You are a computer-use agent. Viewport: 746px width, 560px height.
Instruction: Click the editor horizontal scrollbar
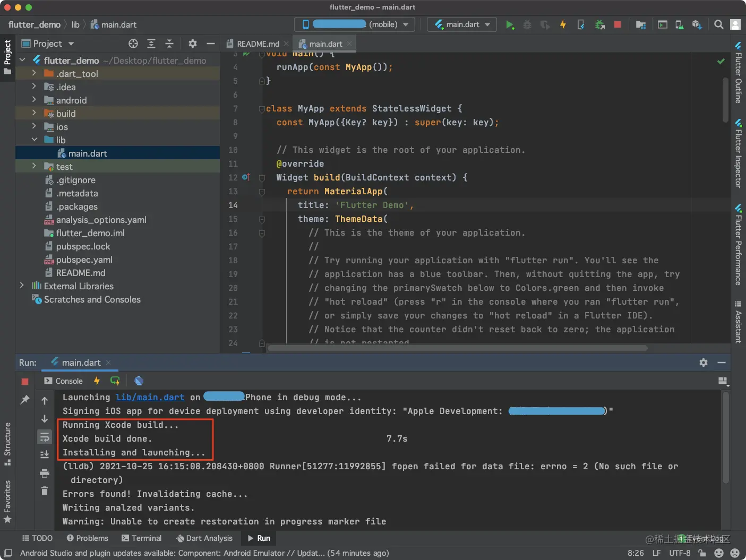pyautogui.click(x=457, y=348)
